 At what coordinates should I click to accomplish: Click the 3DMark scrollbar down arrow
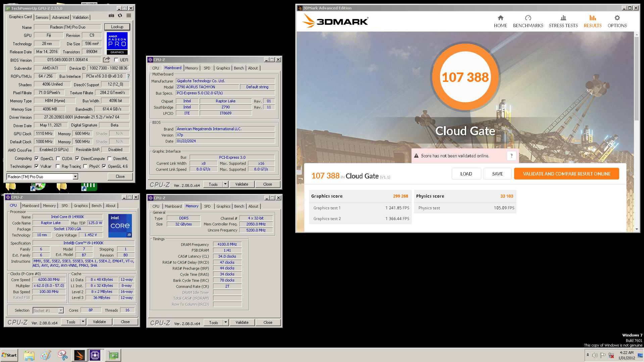click(637, 229)
